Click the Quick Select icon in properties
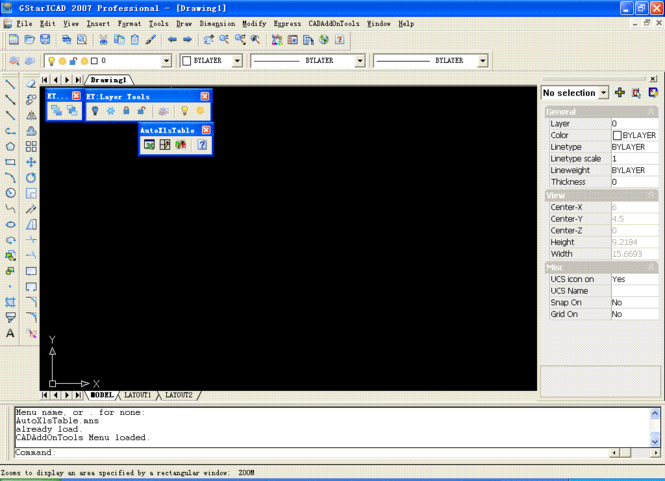The image size is (665, 481). [x=653, y=93]
